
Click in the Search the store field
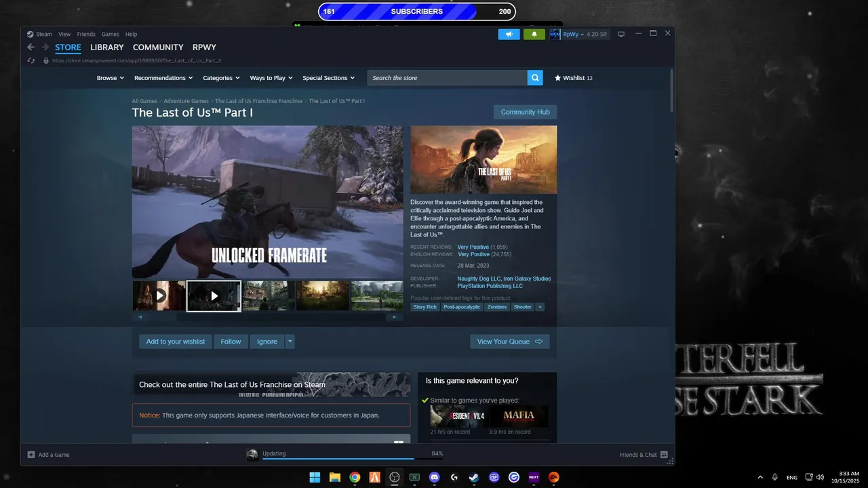tap(448, 78)
